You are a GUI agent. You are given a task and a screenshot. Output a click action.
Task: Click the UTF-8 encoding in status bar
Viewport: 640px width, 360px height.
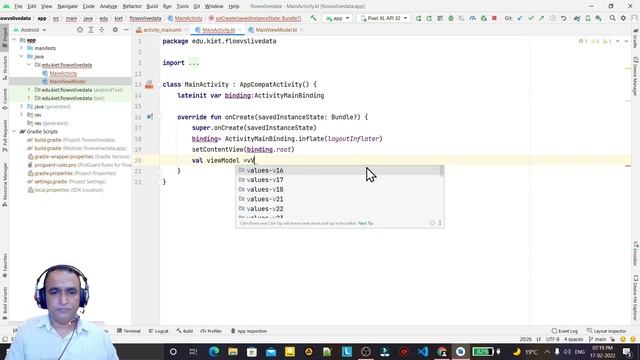(552, 339)
